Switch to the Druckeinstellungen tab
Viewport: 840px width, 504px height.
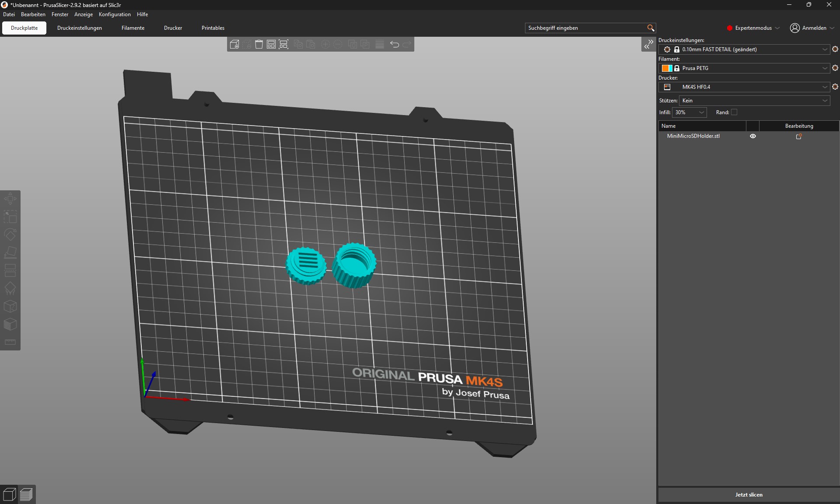[80, 28]
